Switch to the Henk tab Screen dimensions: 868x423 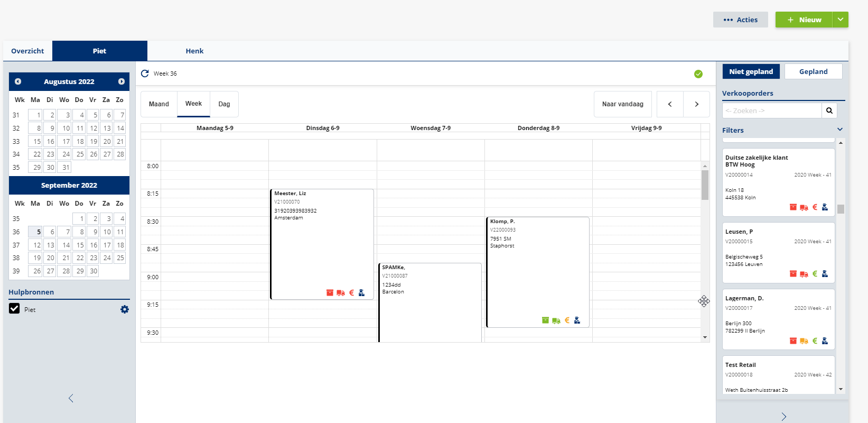(194, 51)
